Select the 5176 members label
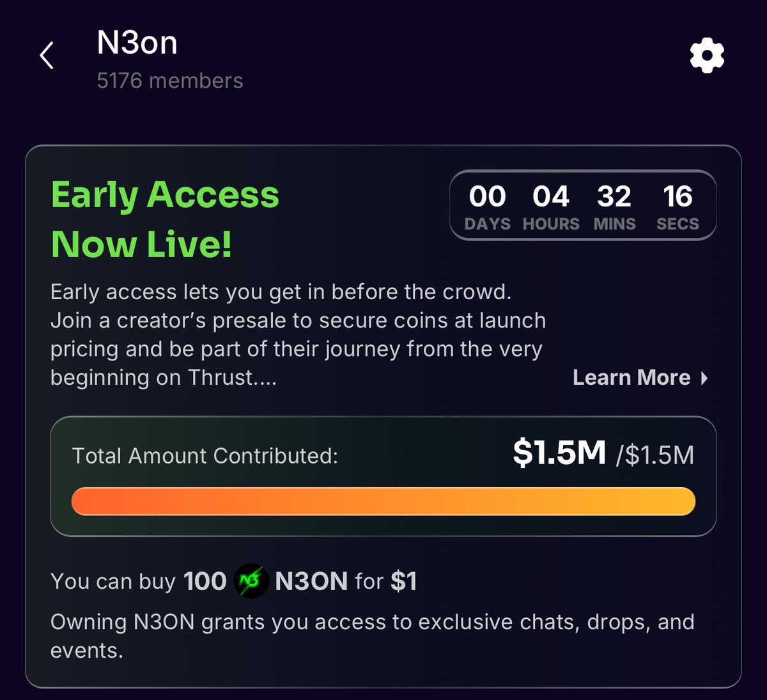Image resolution: width=767 pixels, height=700 pixels. (x=169, y=81)
